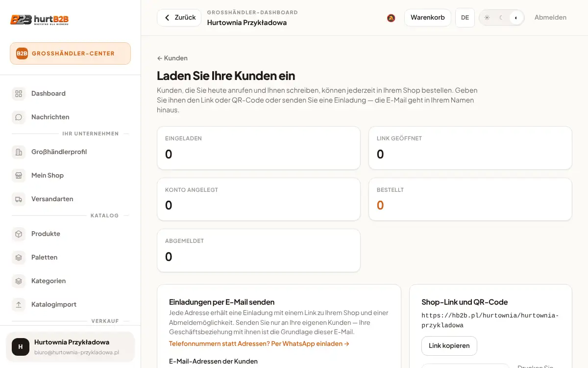Click the Kategorien stack icon
The image size is (588, 368).
[19, 281]
